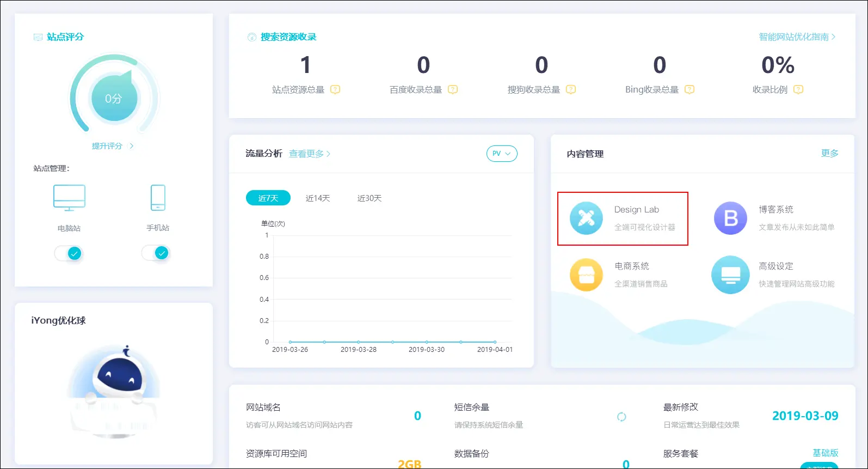This screenshot has height=469, width=868.
Task: Open the smart website optimization guide
Action: [797, 37]
